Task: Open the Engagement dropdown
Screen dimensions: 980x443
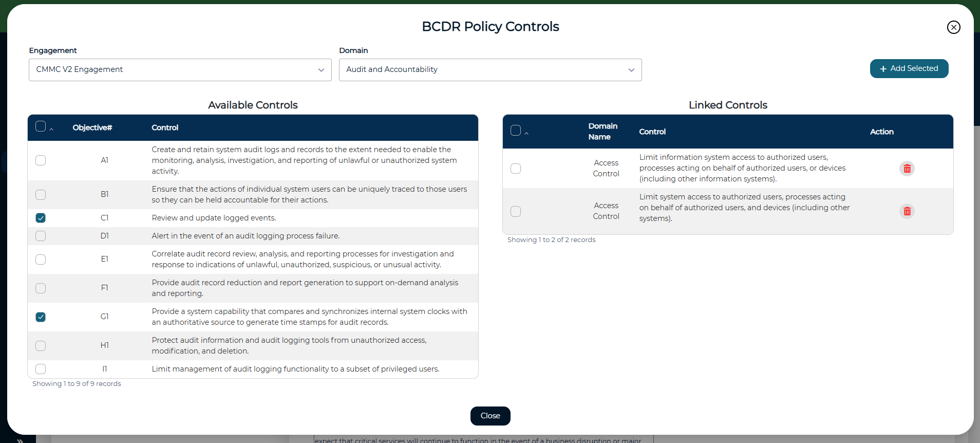Action: [180, 70]
